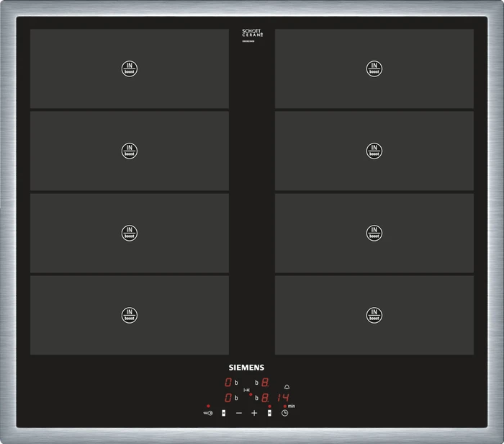Click the 'b' boost label beside the lower right 8
504x444 pixels.
tap(257, 398)
